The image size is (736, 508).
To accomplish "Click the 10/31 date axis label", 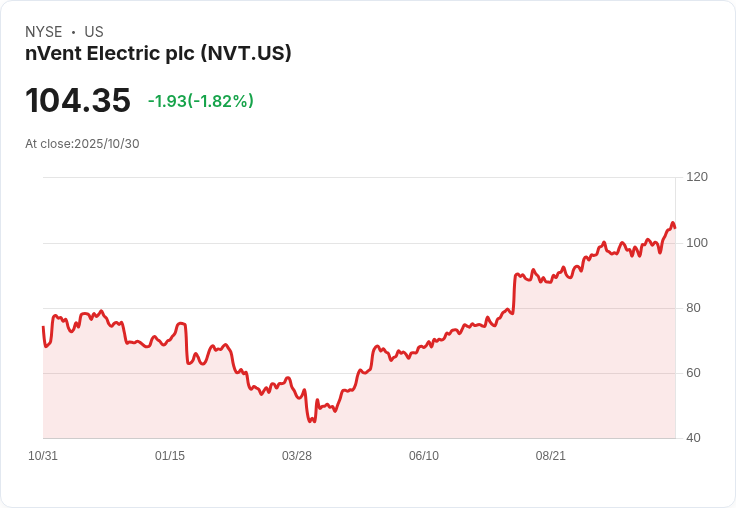I will [x=43, y=456].
